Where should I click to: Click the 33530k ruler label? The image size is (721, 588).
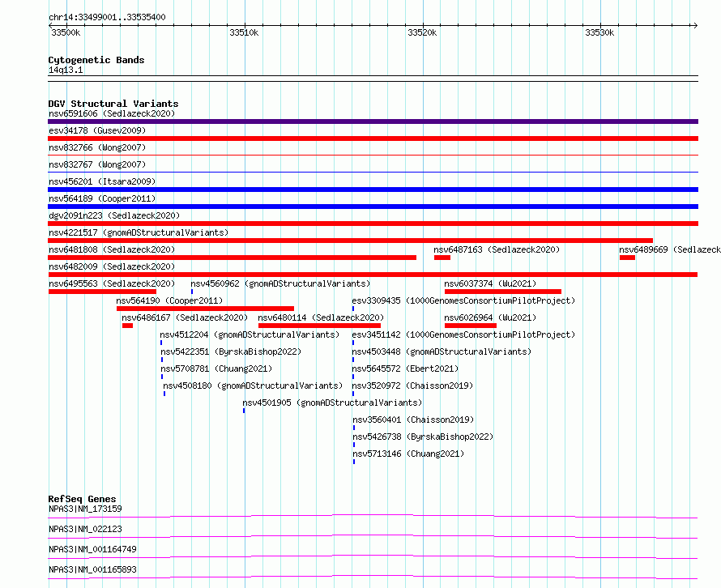[599, 32]
